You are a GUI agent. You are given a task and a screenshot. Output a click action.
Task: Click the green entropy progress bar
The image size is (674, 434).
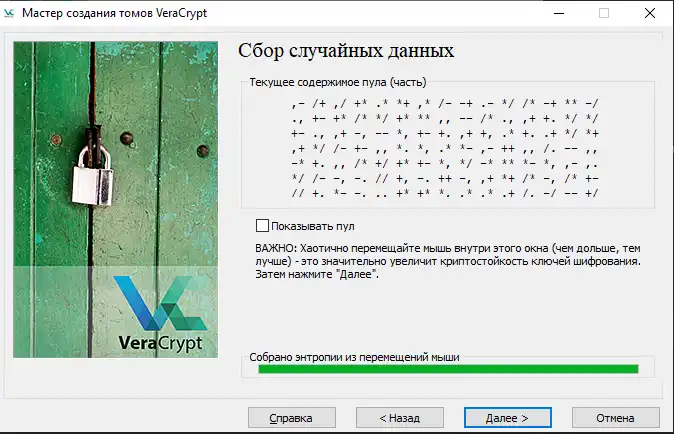[447, 369]
